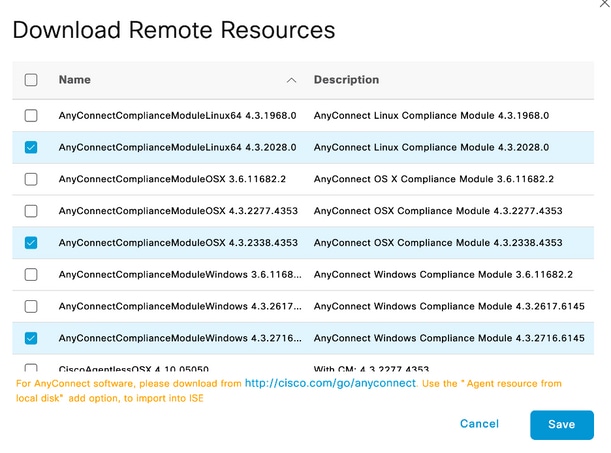Uncheck AnyConnectComplianceModuleOSX 4.3.2338.4353 checkbox
611x453 pixels.
point(31,243)
